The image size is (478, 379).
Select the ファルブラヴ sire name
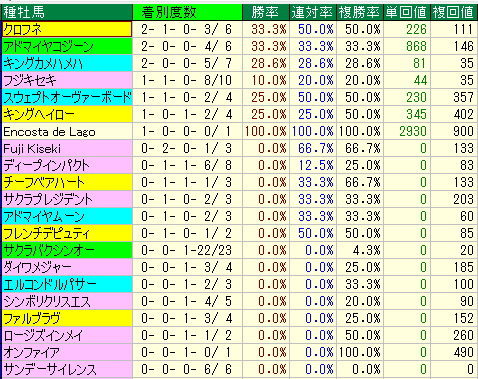[x=32, y=318]
